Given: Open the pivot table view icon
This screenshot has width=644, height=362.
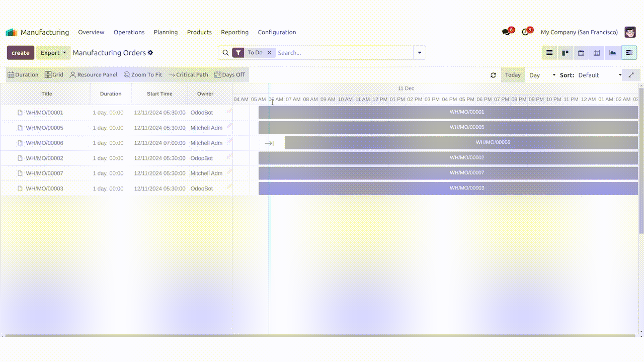Looking at the screenshot, I should (597, 53).
